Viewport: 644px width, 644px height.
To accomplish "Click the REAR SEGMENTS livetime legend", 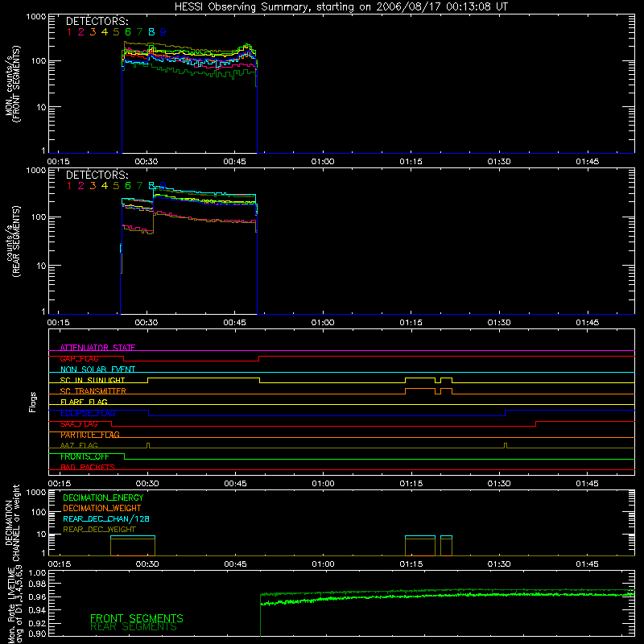I will tap(134, 627).
